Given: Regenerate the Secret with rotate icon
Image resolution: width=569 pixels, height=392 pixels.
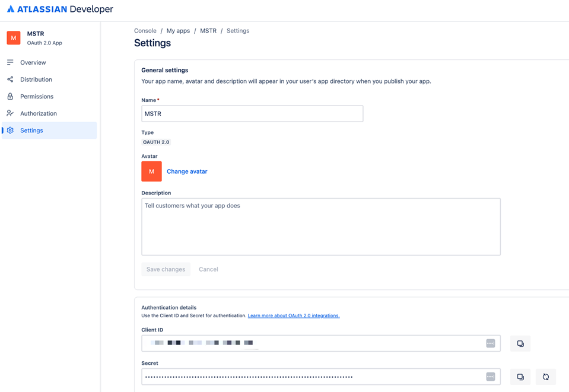Looking at the screenshot, I should [x=545, y=377].
